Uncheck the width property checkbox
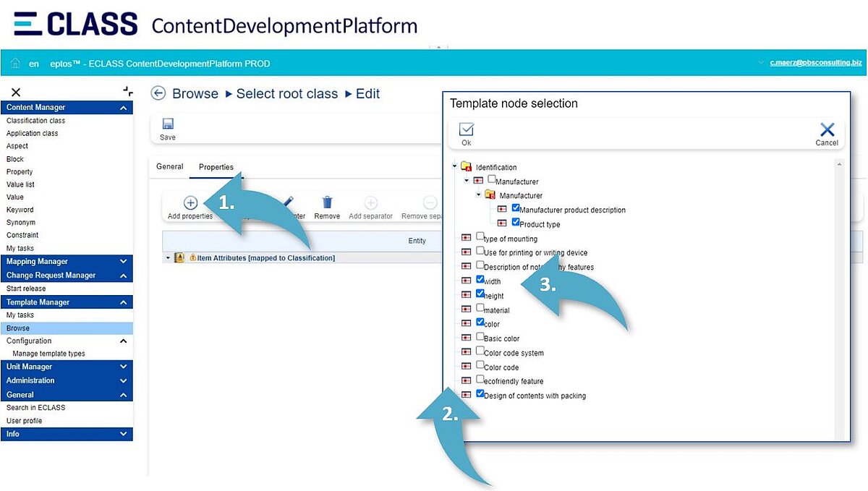 click(480, 279)
